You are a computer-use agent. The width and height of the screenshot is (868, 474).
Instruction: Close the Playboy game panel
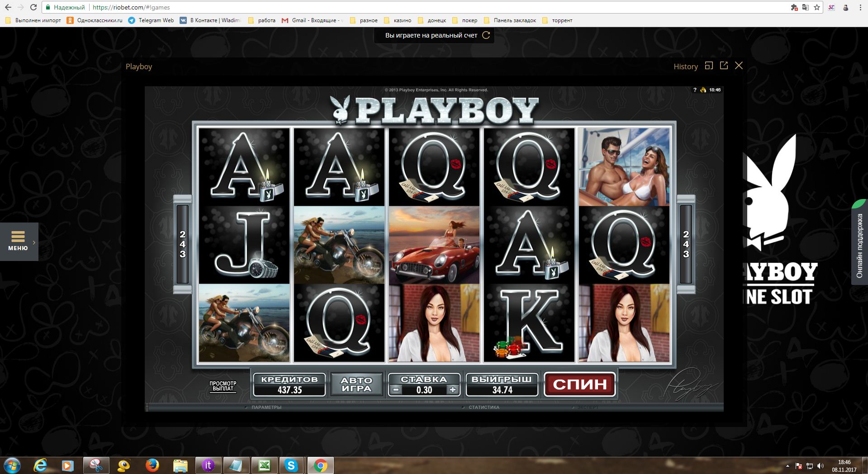click(x=739, y=66)
